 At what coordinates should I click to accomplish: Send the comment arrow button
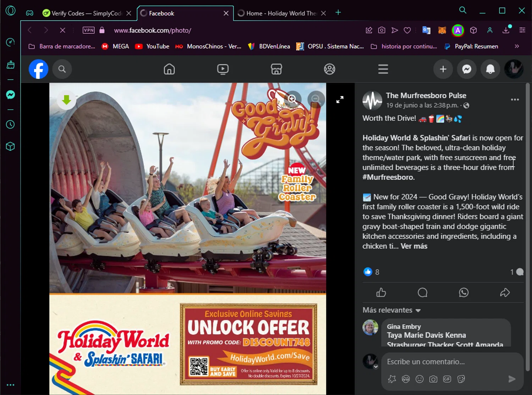(512, 379)
